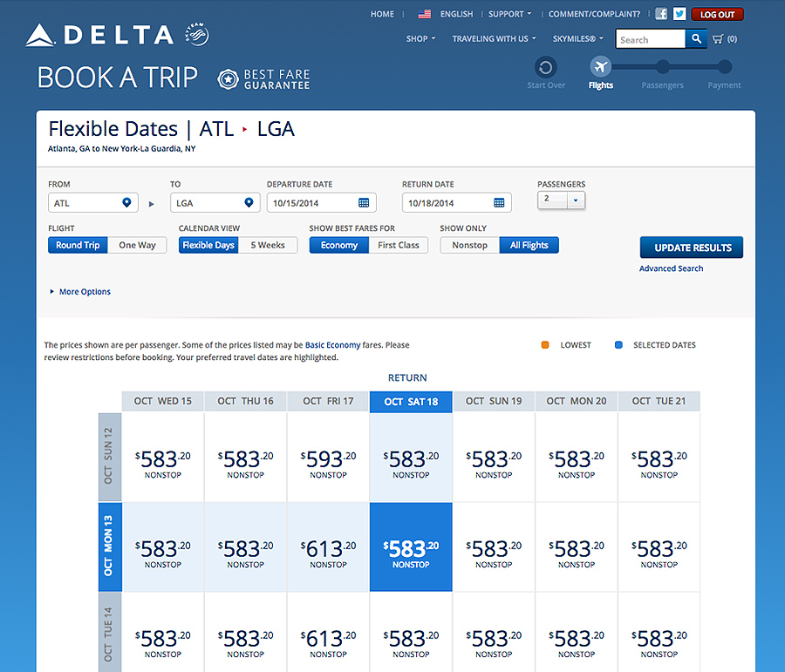Click the Start Over circular arrow icon
785x672 pixels.
click(x=546, y=67)
